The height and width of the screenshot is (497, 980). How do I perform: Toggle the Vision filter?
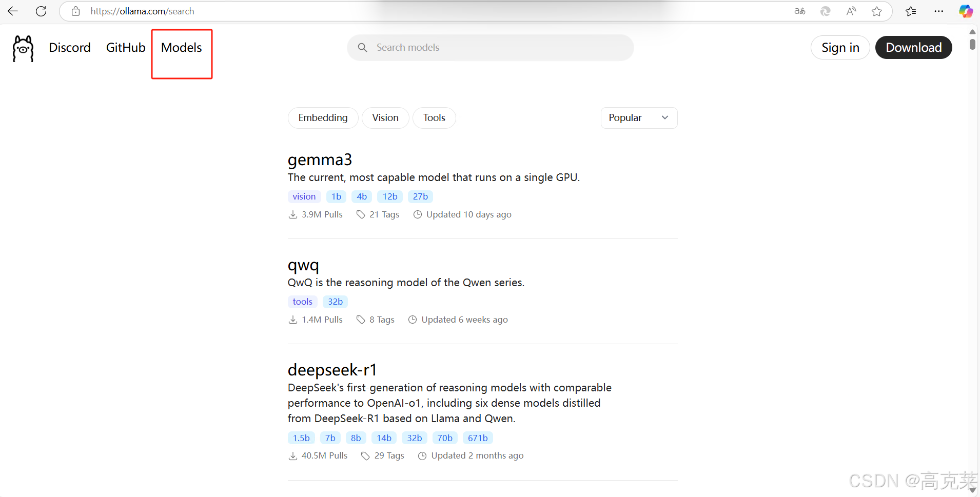pos(385,117)
